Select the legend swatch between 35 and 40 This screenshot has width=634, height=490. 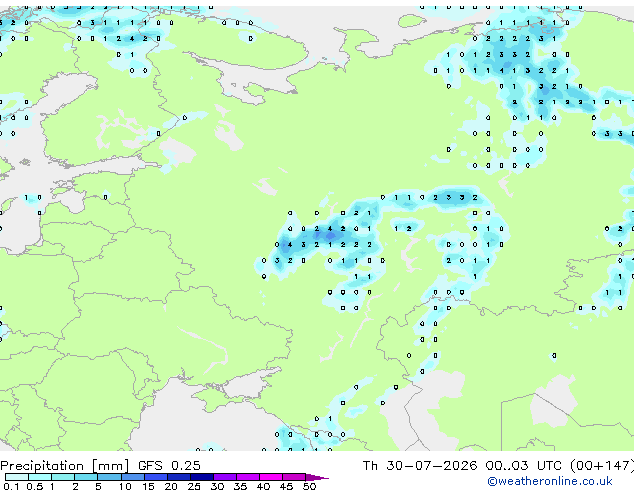(x=248, y=477)
